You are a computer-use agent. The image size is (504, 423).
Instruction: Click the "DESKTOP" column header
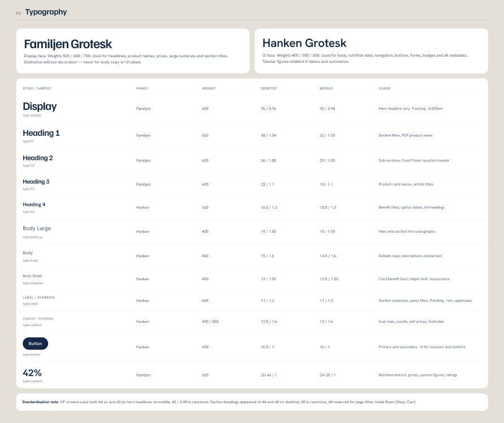(x=269, y=88)
